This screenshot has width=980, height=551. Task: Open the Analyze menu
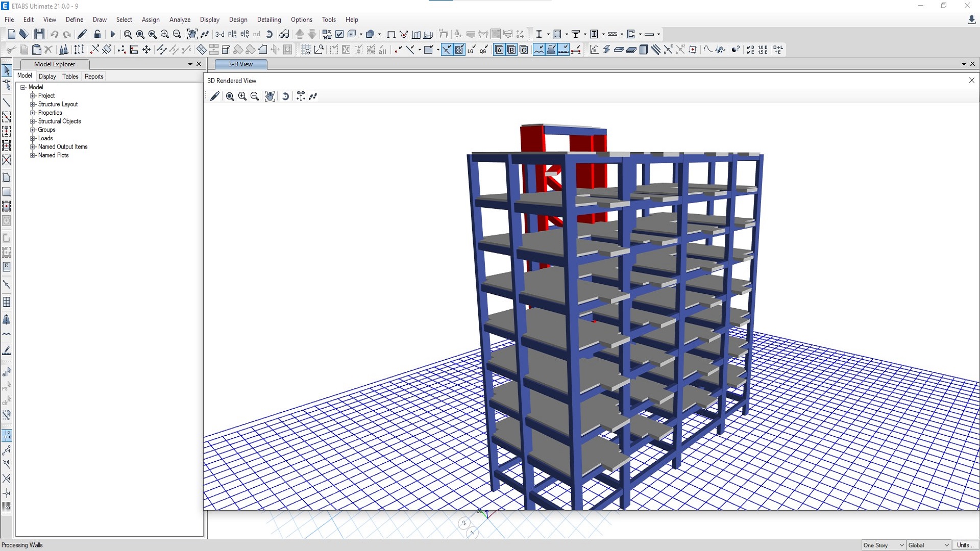[x=180, y=19]
